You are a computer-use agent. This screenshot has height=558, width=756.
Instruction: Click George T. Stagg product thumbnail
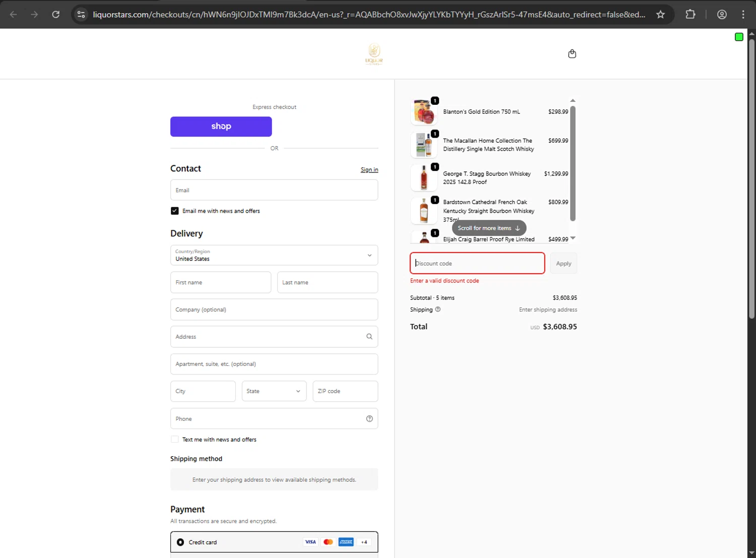(424, 178)
